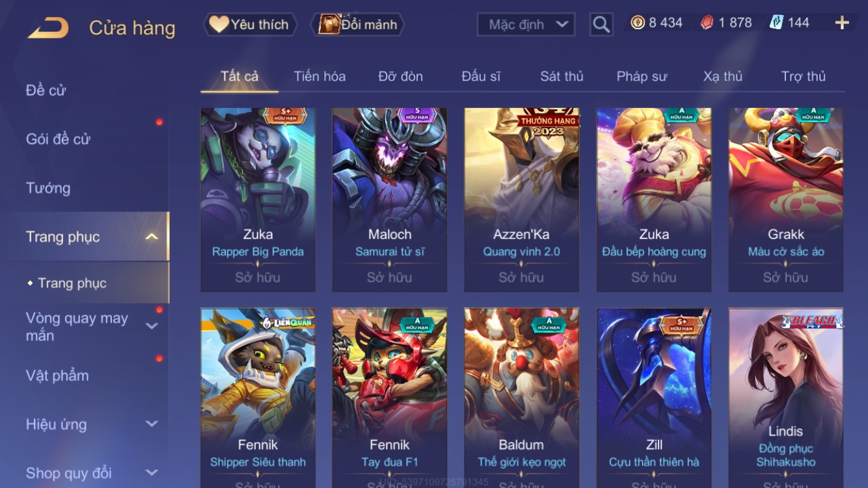The image size is (868, 488).
Task: Switch to the Pháp sư tab
Action: [x=642, y=76]
